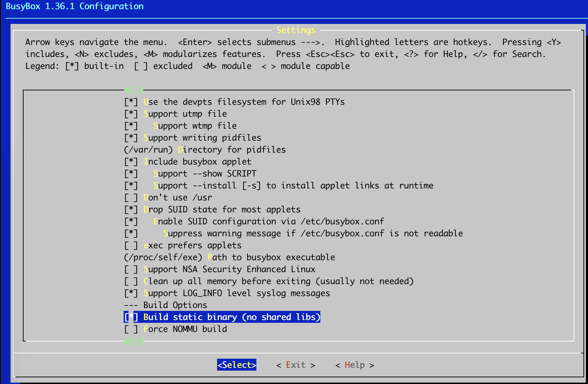The image size is (588, 384).
Task: Enable Don't use /usr option
Action: click(131, 198)
